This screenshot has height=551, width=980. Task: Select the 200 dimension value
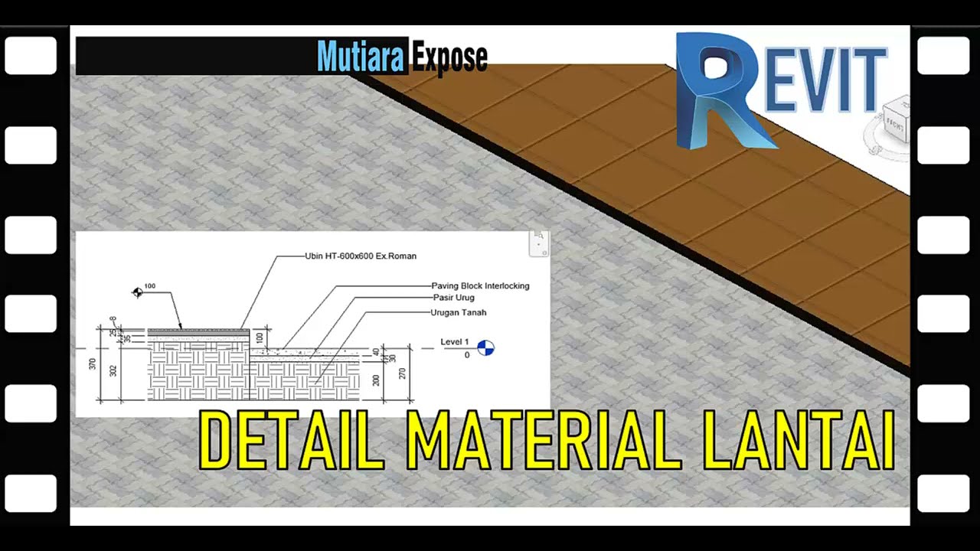376,380
